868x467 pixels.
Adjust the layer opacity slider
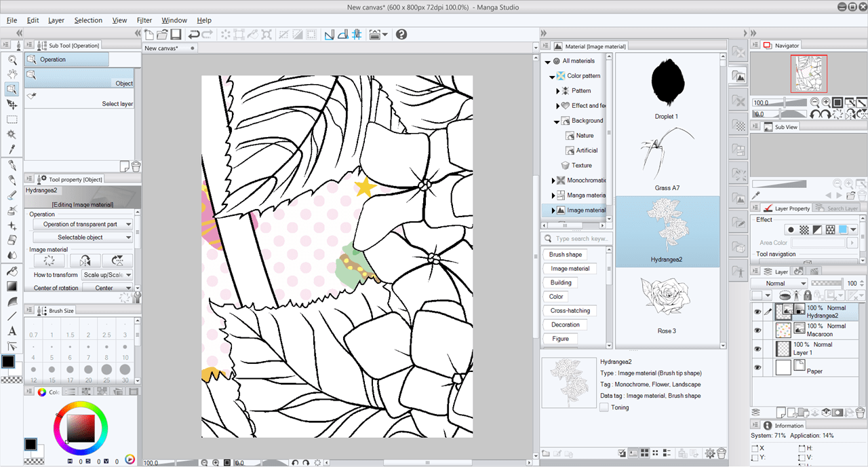[x=827, y=283]
